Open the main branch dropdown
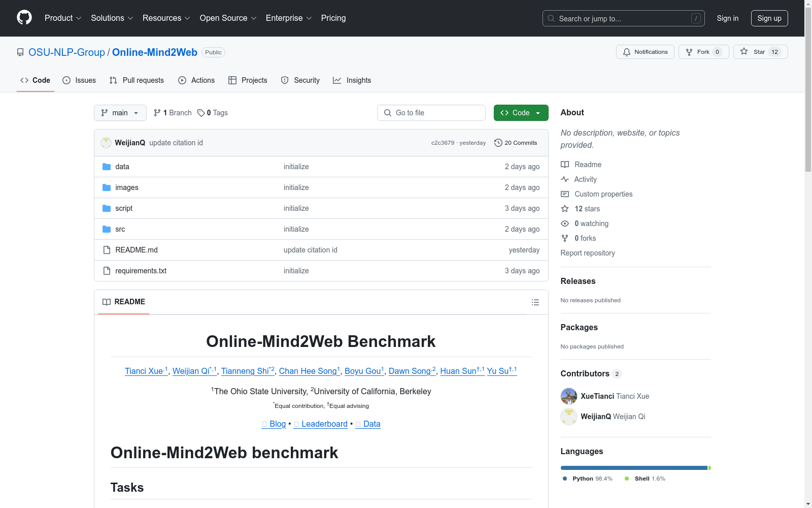Screen dimensions: 812x508 coord(120,112)
